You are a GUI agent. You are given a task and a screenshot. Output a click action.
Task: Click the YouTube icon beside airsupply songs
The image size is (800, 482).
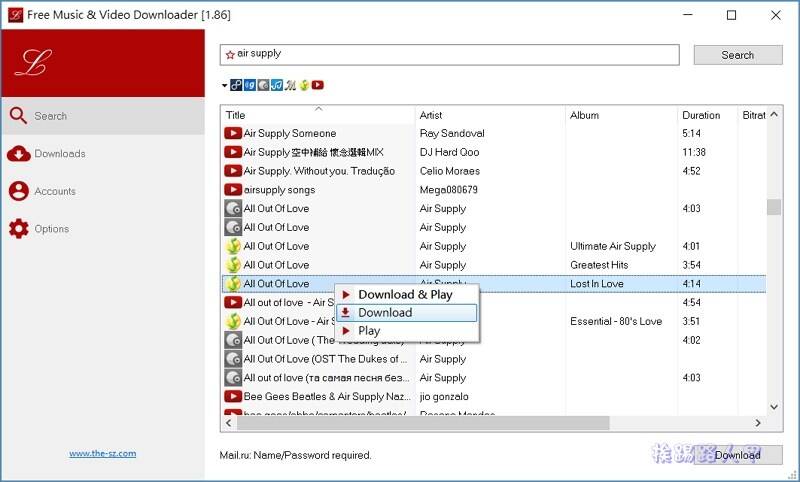(x=233, y=190)
